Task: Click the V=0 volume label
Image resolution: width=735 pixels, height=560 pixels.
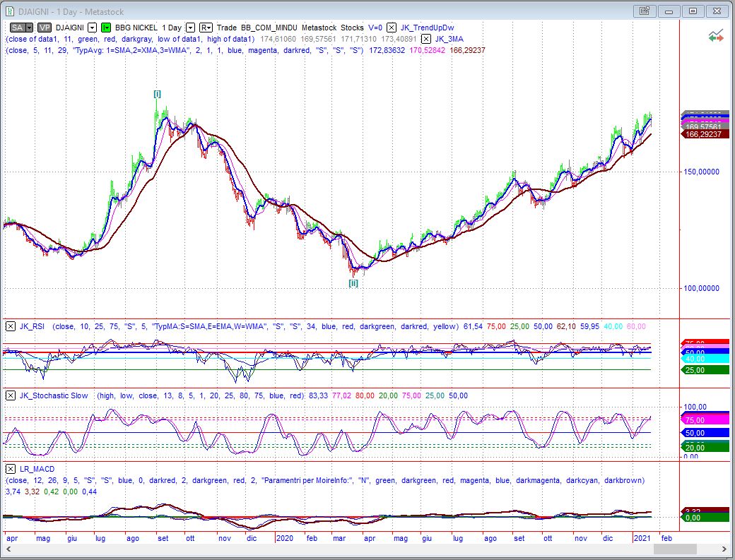Action: tap(375, 28)
